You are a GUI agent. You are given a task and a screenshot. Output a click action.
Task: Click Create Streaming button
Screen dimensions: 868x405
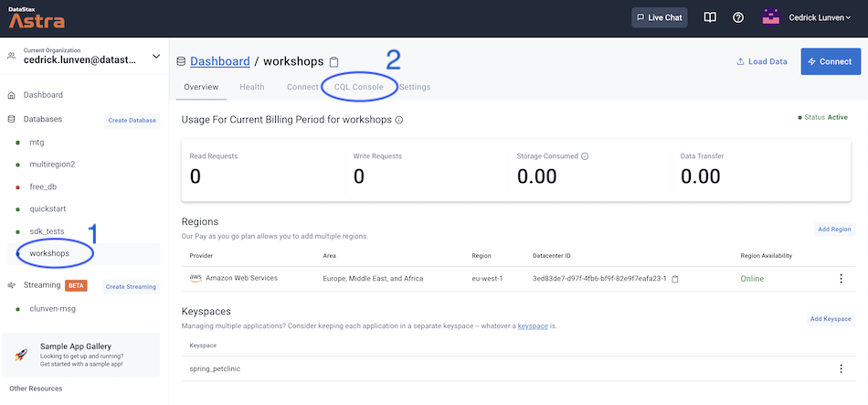click(132, 286)
